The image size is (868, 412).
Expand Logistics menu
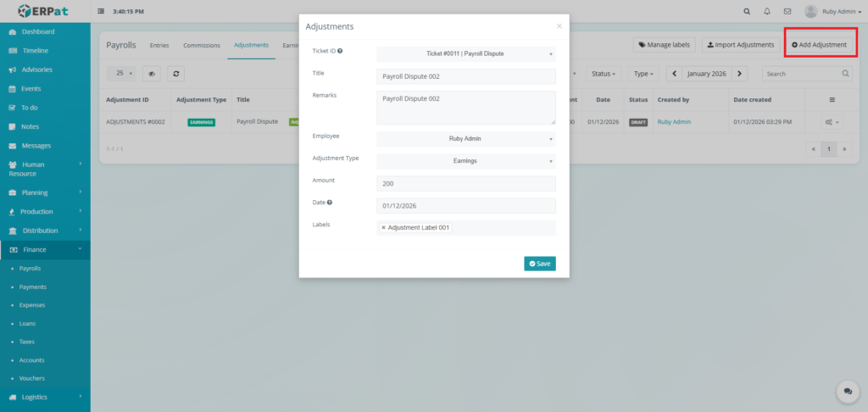coord(45,397)
